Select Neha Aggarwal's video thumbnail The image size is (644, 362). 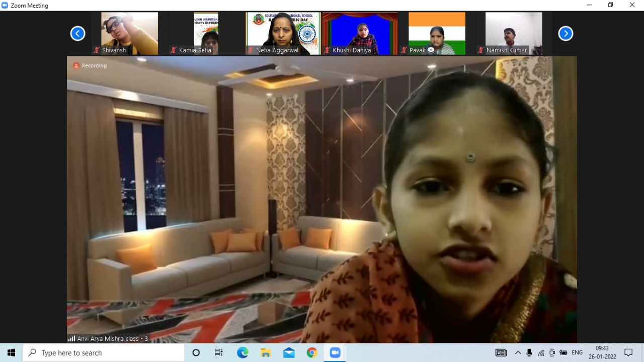pyautogui.click(x=283, y=33)
